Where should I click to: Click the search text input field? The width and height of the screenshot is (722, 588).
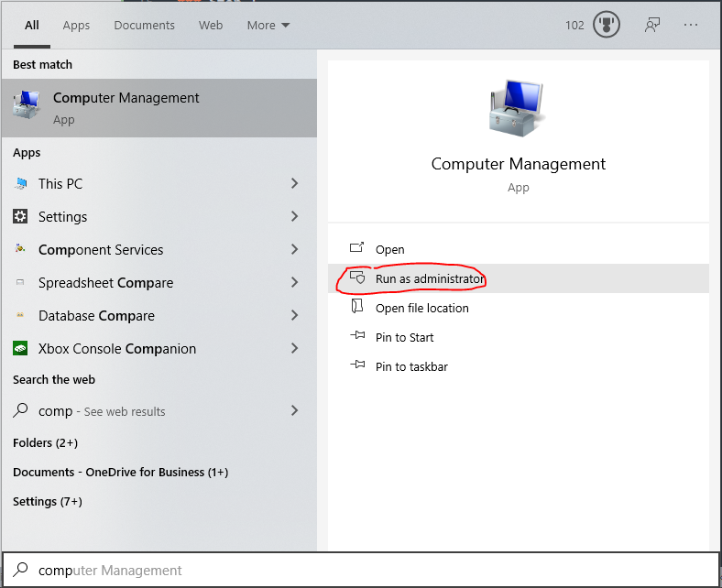coord(361,570)
